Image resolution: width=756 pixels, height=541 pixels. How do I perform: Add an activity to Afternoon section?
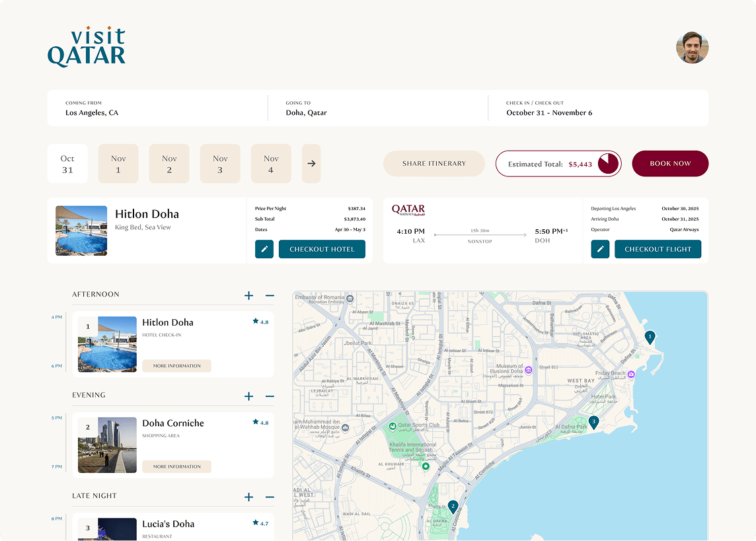tap(248, 295)
